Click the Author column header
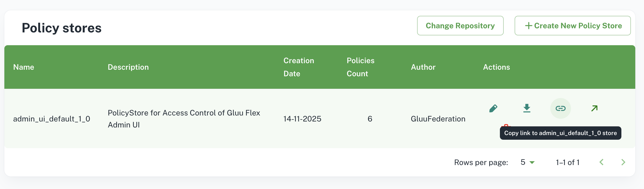644x189 pixels. coord(423,67)
